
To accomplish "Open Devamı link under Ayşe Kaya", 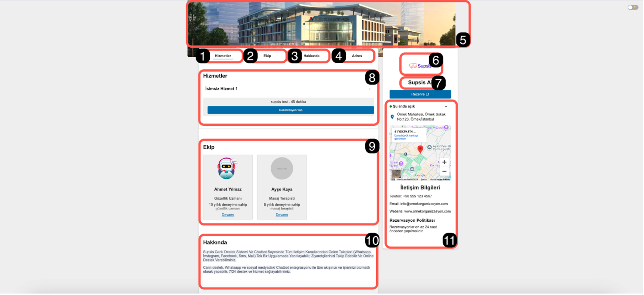I will coord(282,215).
